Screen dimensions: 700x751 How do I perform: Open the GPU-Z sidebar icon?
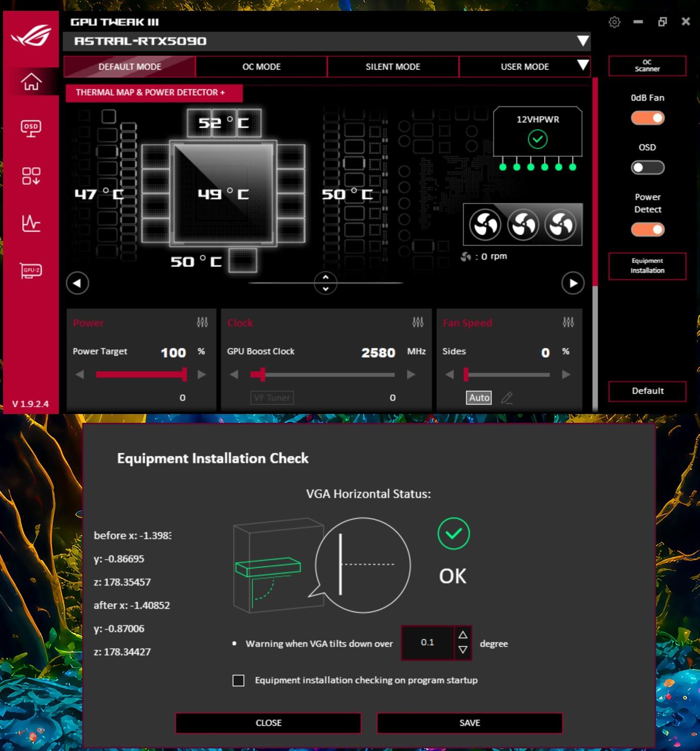point(31,270)
